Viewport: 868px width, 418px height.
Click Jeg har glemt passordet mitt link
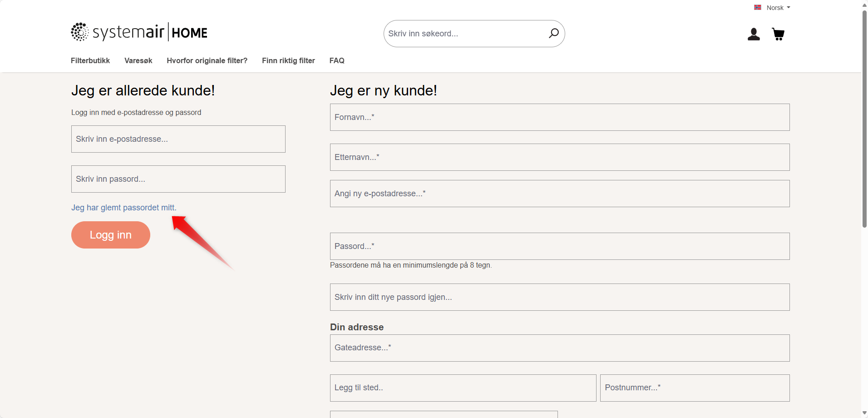[x=123, y=208]
